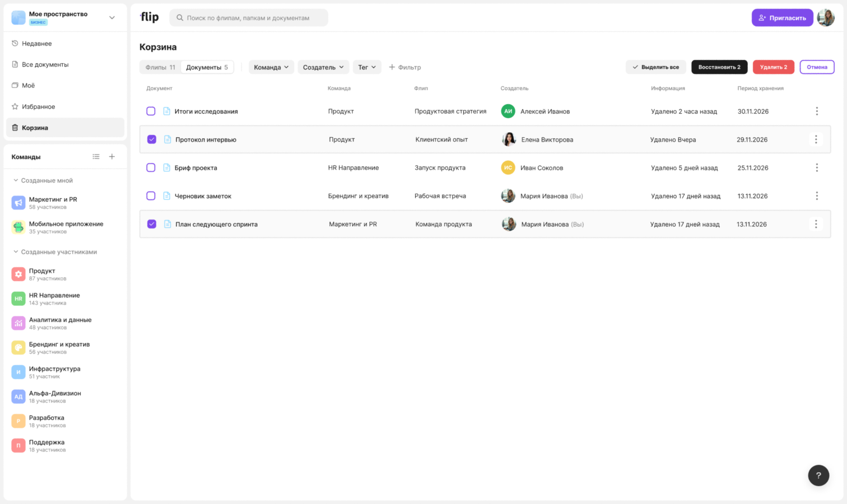Click the add team plus icon

tap(112, 157)
